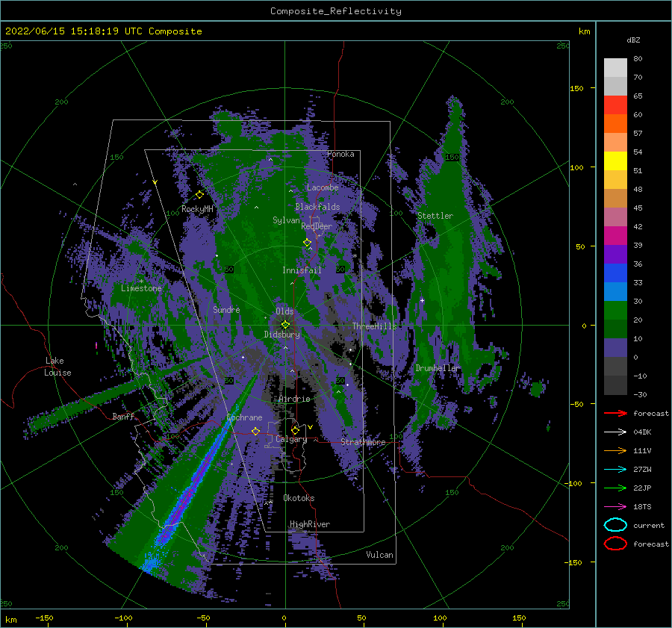Image resolution: width=672 pixels, height=628 pixels.
Task: Click the Airdrie label
Action: point(294,399)
